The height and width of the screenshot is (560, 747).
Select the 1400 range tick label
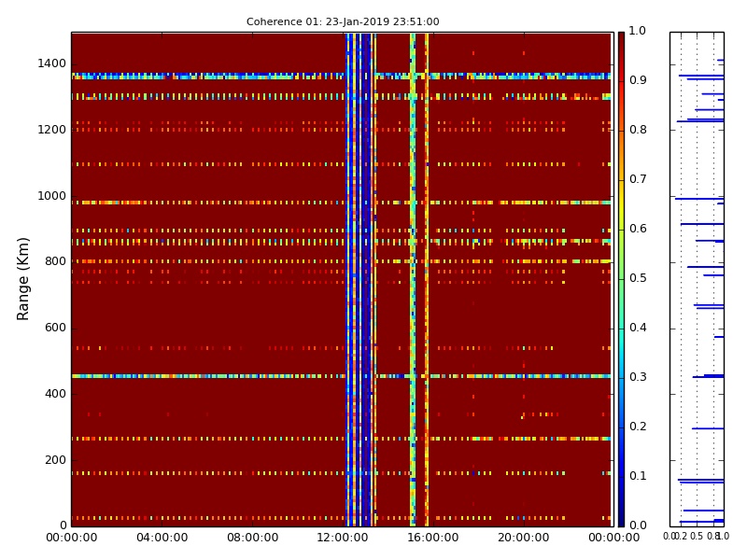pyautogui.click(x=52, y=63)
